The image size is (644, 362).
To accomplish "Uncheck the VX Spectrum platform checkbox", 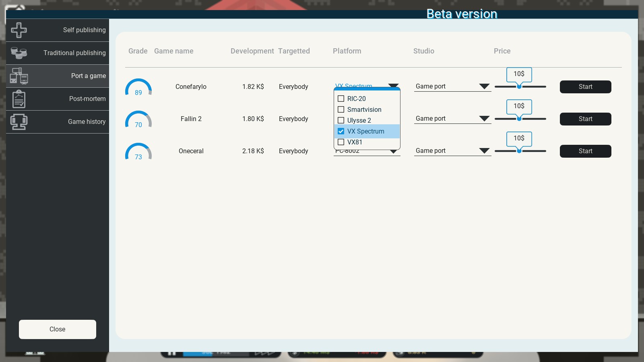I will coord(341,131).
